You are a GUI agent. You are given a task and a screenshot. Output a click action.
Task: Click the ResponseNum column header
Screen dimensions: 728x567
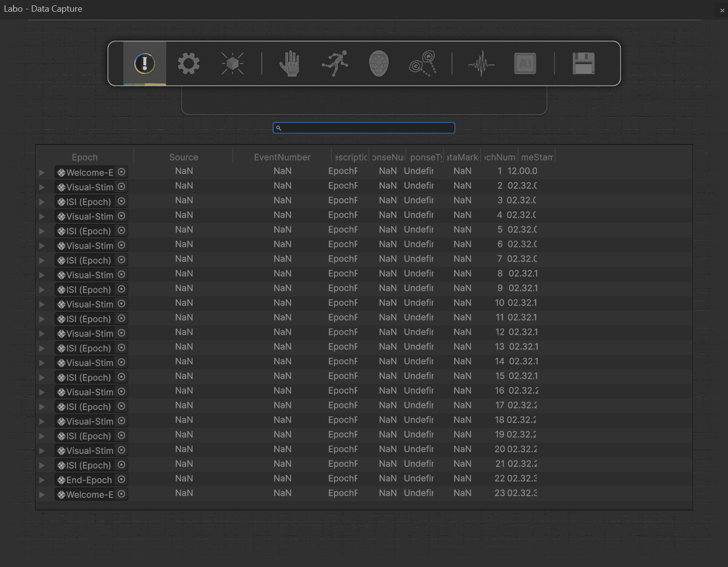388,157
